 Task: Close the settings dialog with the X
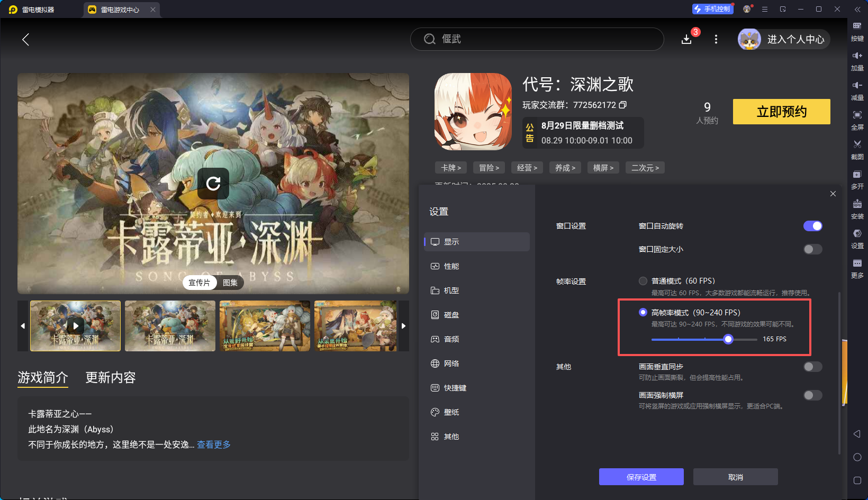[x=833, y=194]
